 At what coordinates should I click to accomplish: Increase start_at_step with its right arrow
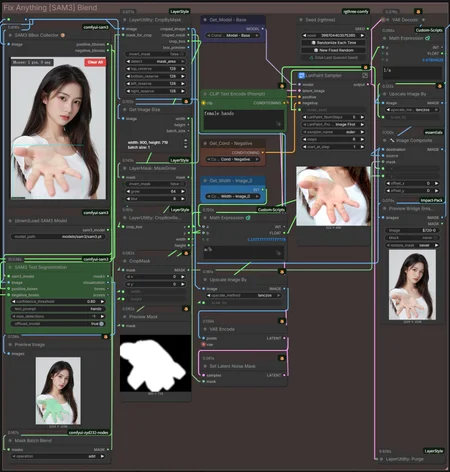point(362,147)
